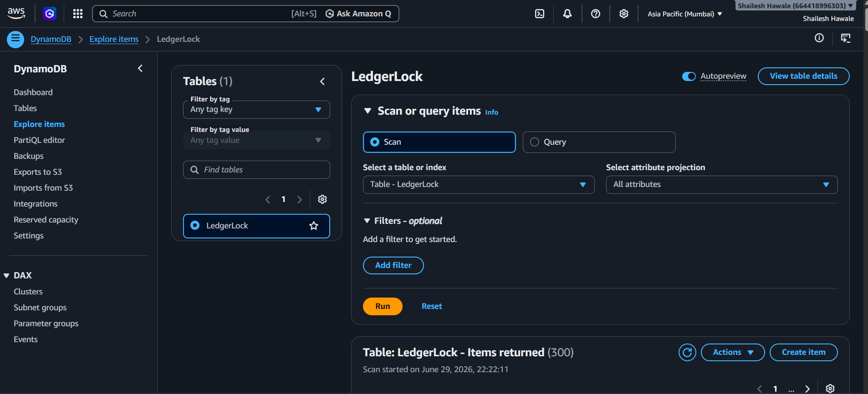This screenshot has width=868, height=394.
Task: Open table list preferences gear
Action: (322, 199)
